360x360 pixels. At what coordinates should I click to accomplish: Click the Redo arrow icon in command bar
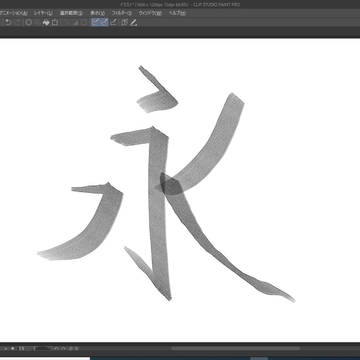pos(17,23)
